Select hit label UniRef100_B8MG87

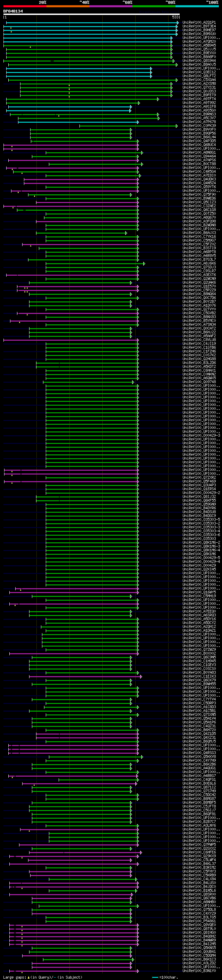click(x=199, y=799)
